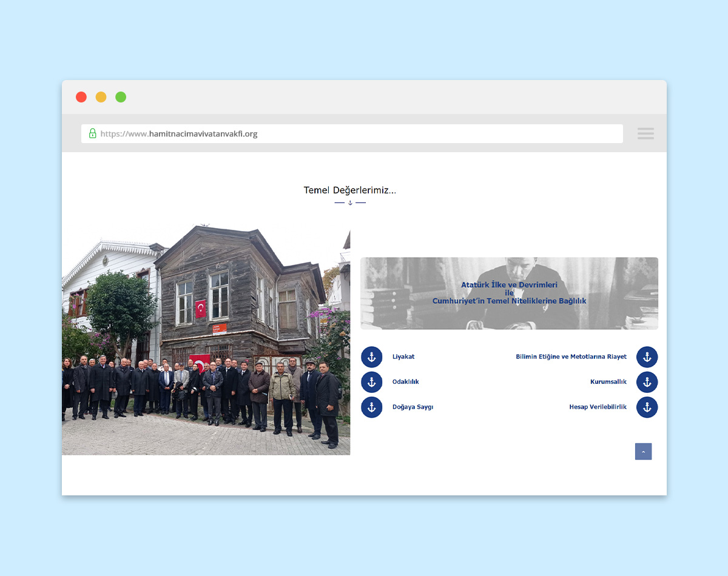Click the anchor icon beside Bilimin Etiğine ve Metotlarına Riayet
This screenshot has width=728, height=576.
(x=647, y=357)
